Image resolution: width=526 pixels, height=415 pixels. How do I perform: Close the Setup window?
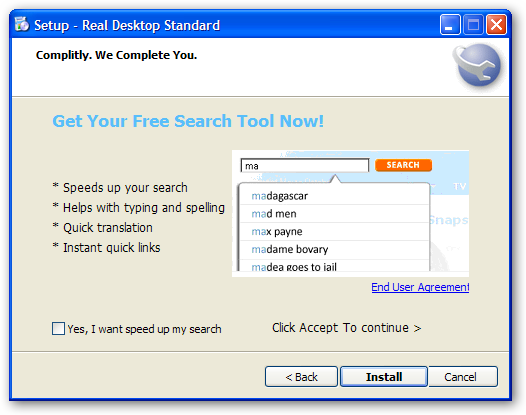pyautogui.click(x=496, y=24)
